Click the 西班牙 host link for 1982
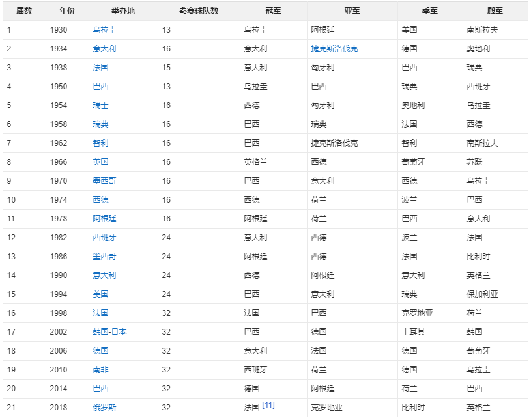 click(x=105, y=238)
